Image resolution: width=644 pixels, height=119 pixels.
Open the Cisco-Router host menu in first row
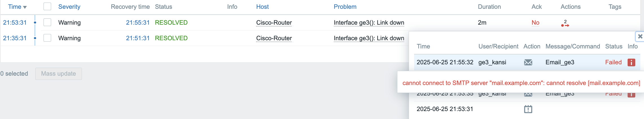[x=274, y=23]
